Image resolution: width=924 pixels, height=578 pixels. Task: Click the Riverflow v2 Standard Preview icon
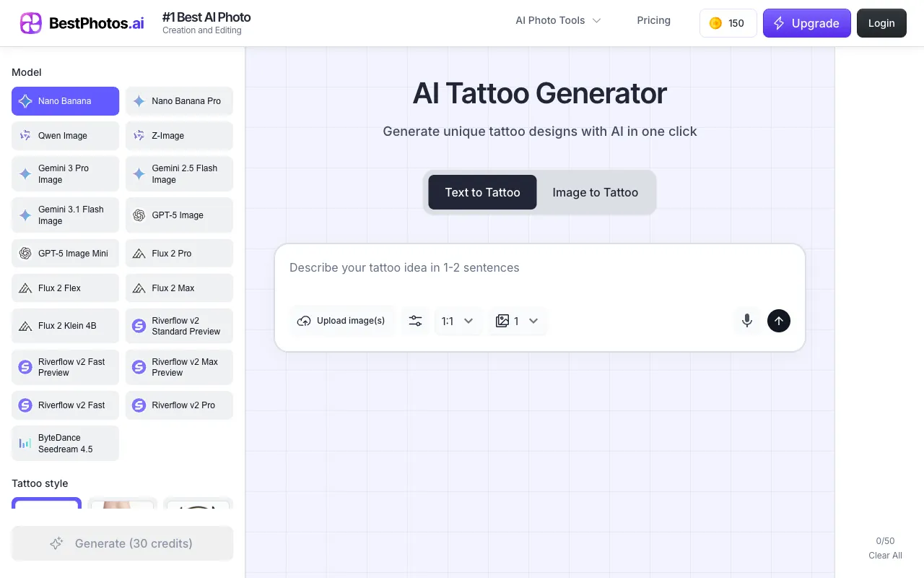pos(139,326)
